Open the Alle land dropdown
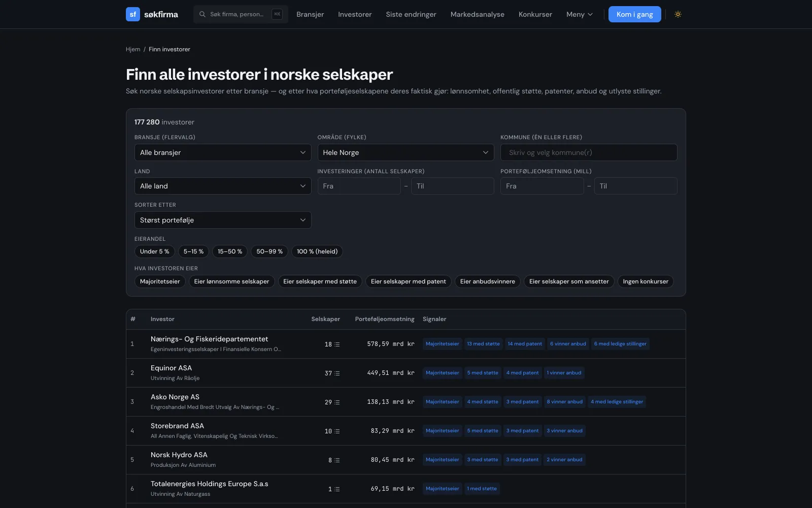 (223, 186)
